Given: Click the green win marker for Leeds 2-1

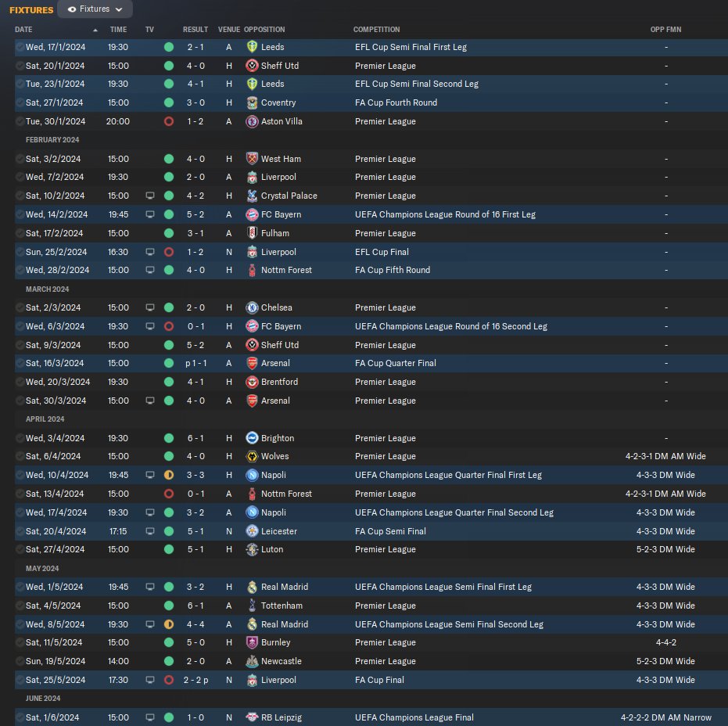Looking at the screenshot, I should coord(169,47).
